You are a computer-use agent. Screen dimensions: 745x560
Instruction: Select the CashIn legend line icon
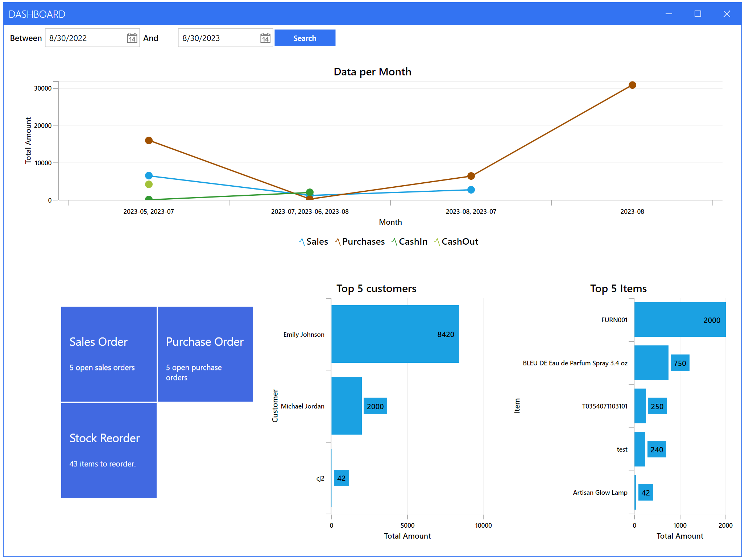pyautogui.click(x=394, y=241)
